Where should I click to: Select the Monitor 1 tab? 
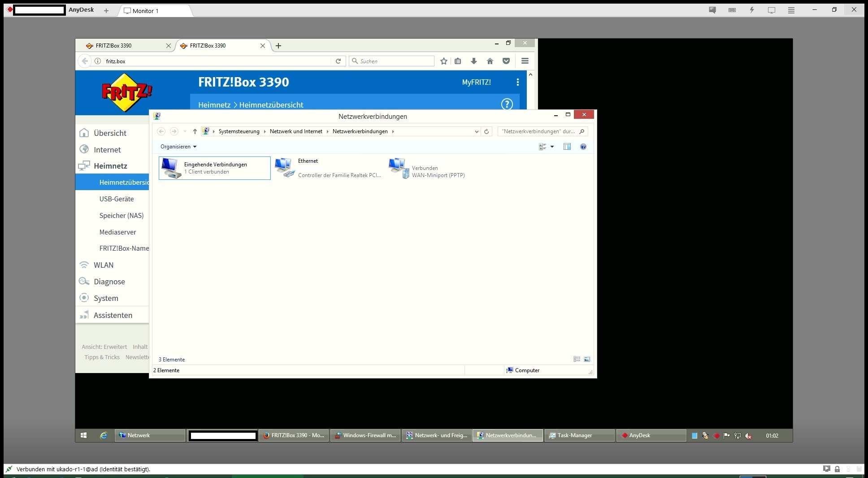155,11
